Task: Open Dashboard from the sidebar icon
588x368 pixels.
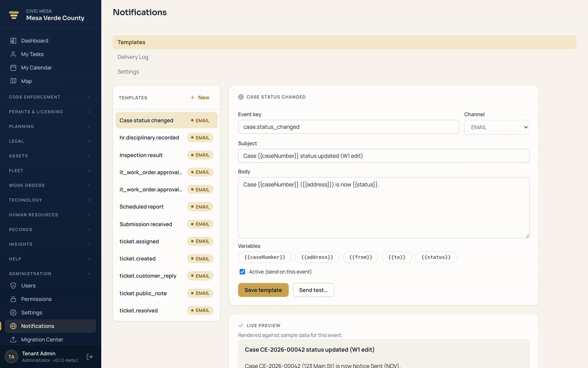Action: [x=13, y=40]
